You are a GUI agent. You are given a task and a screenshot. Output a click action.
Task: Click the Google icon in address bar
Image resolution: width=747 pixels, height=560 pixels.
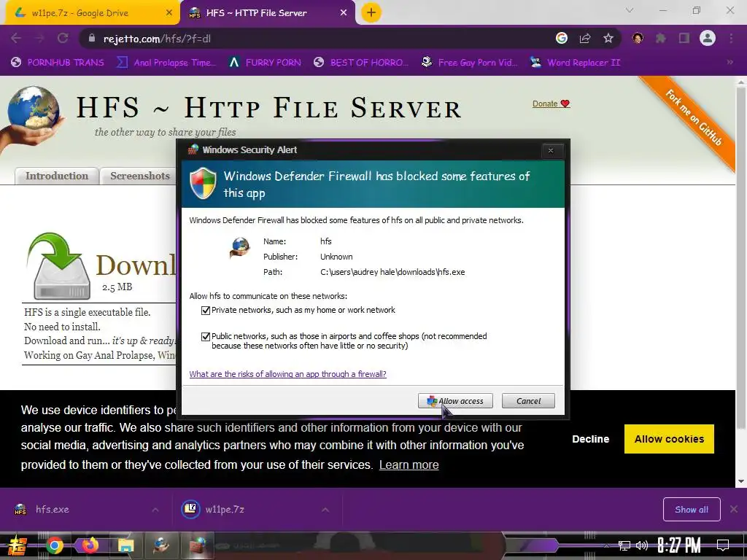[562, 39]
